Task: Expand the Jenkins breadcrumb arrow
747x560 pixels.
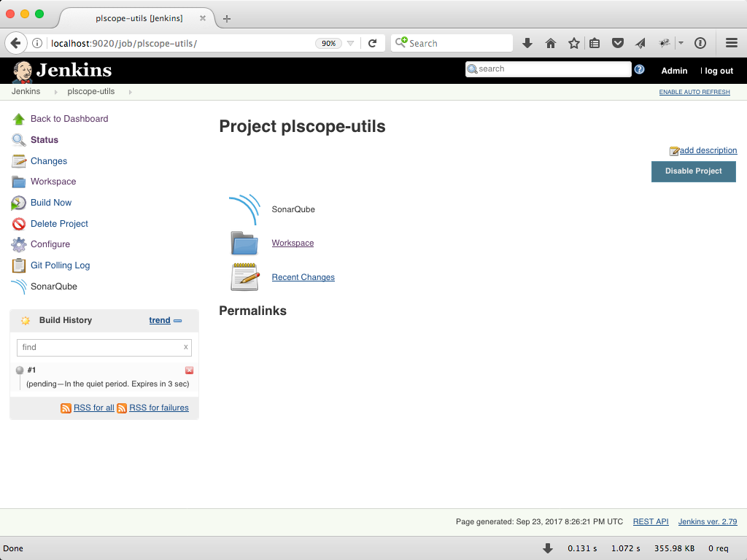Action: click(55, 92)
